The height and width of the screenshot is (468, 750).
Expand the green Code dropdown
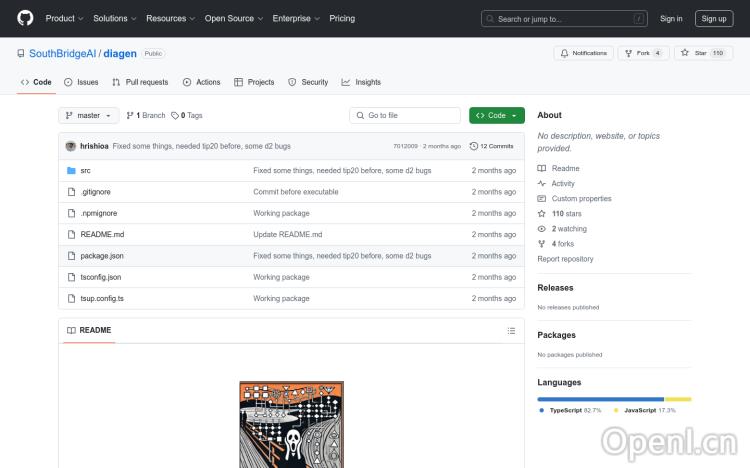[x=496, y=115]
